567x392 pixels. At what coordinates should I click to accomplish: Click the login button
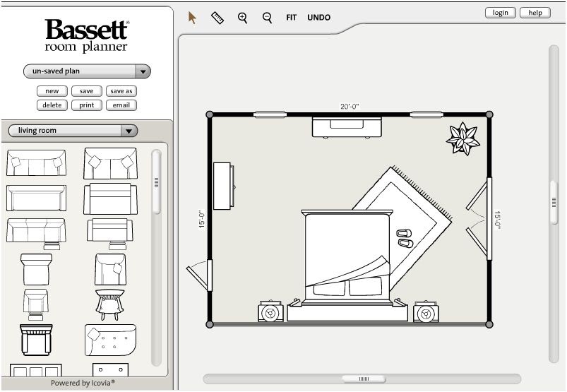(x=500, y=13)
